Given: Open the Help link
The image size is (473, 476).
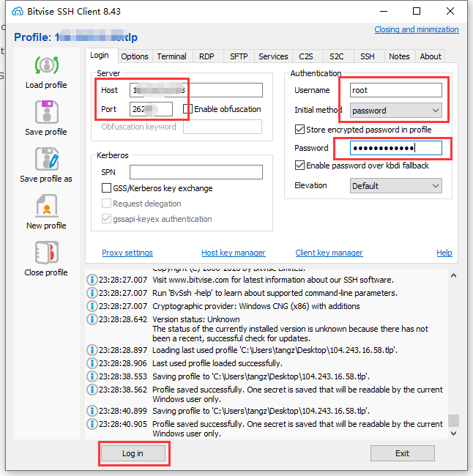Looking at the screenshot, I should pyautogui.click(x=444, y=253).
